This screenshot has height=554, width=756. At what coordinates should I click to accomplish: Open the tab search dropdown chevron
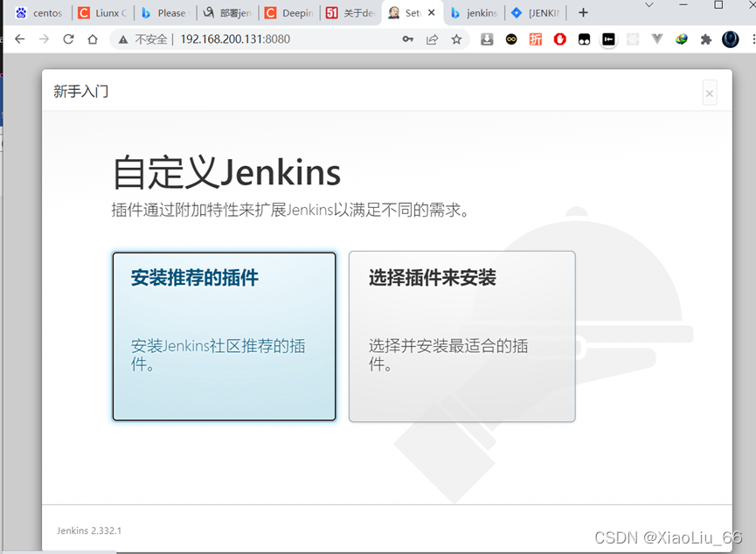click(x=649, y=5)
